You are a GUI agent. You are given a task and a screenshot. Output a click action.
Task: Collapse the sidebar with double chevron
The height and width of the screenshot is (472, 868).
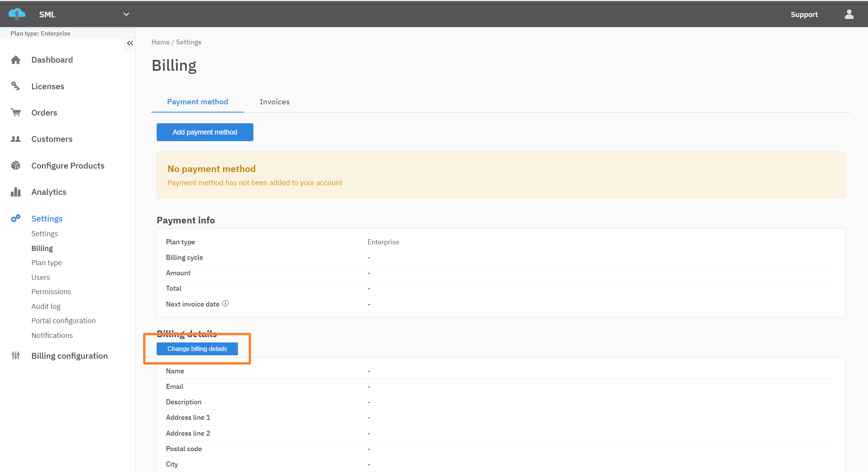coord(130,43)
